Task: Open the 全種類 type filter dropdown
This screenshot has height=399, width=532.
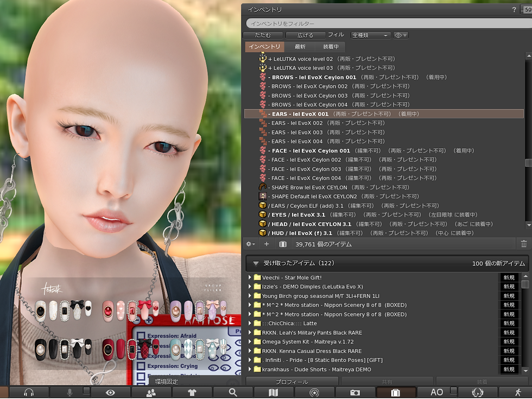Action: click(370, 35)
